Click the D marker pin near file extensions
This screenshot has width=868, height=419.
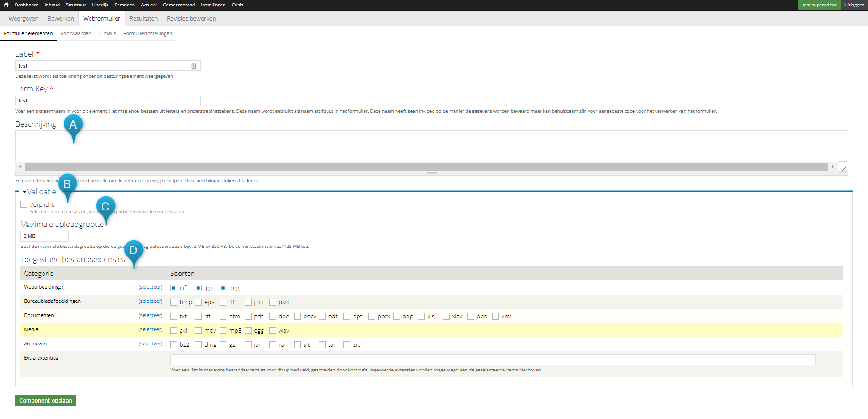click(134, 254)
